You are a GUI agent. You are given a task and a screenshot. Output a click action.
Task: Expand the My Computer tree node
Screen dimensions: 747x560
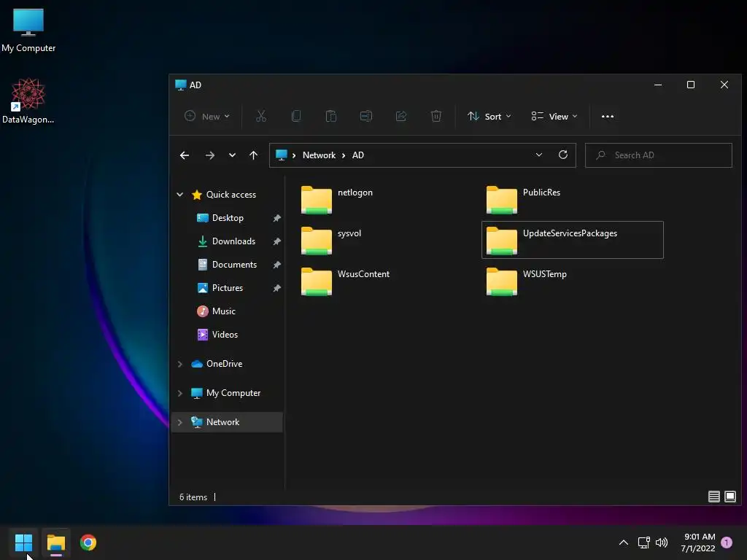point(180,393)
